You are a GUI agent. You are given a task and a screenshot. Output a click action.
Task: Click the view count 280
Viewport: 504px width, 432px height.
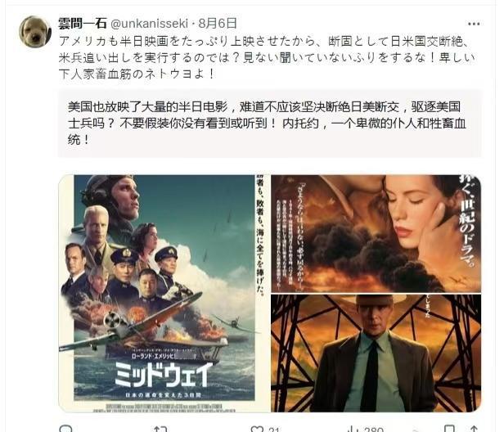[374, 430]
